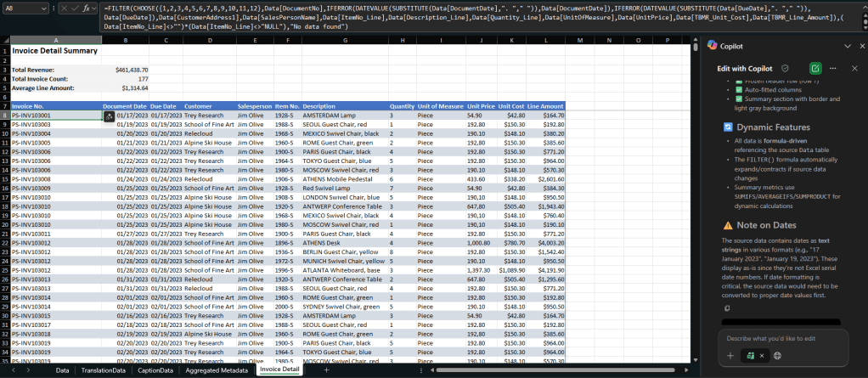The width and height of the screenshot is (868, 378).
Task: Open the Aggregated Metadata sheet tab
Action: click(216, 370)
